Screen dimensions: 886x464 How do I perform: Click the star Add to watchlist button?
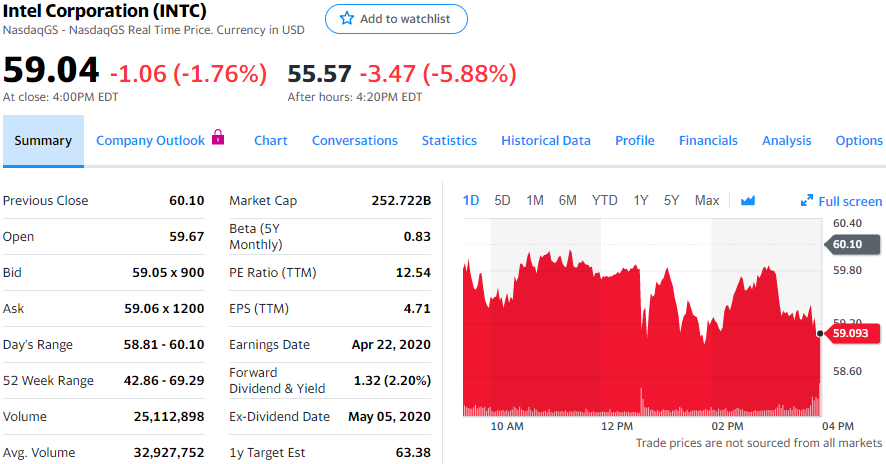coord(396,19)
